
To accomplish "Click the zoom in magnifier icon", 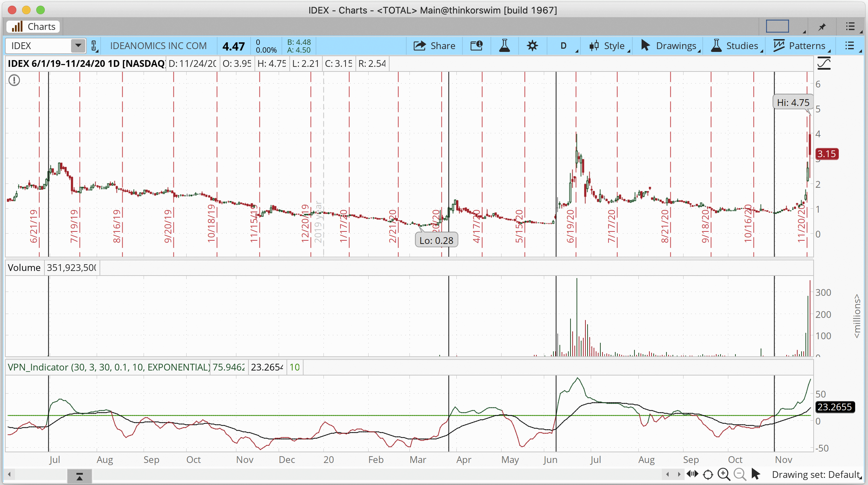I will point(724,474).
